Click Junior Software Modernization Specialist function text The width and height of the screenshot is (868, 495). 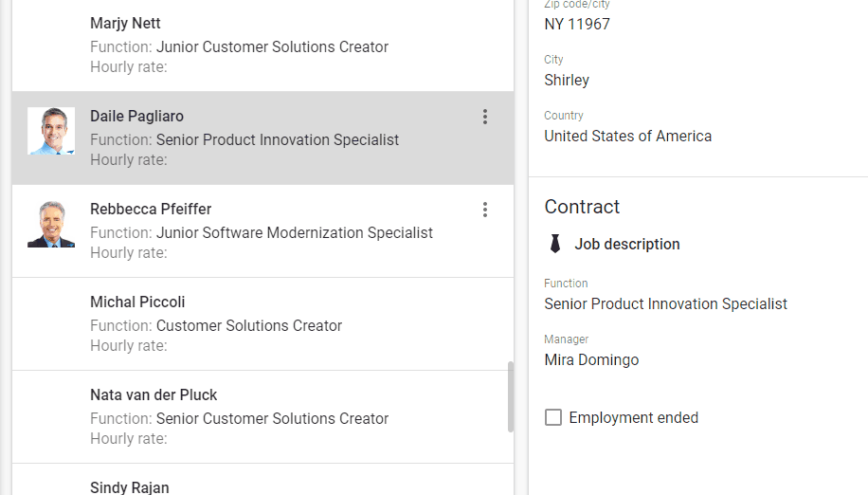[x=294, y=233]
